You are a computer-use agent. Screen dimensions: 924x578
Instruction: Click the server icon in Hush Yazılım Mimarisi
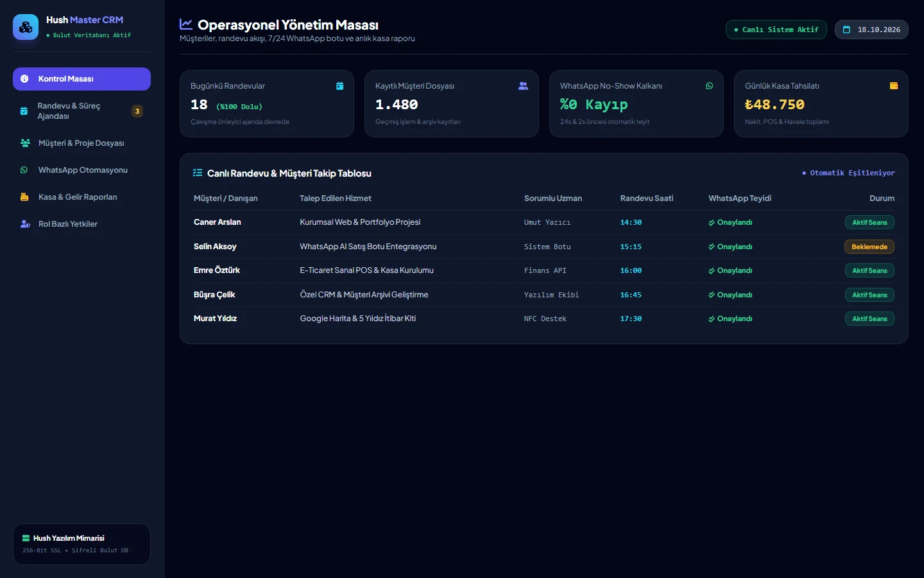(26, 538)
